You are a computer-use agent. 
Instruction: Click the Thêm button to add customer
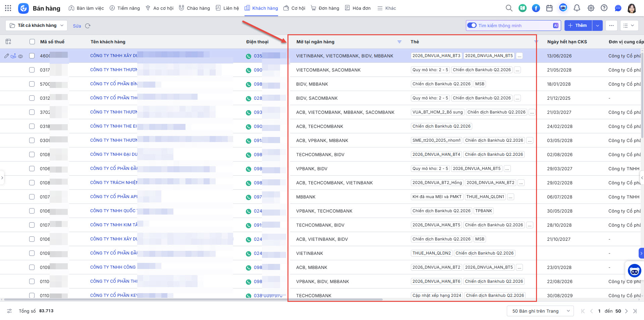pos(578,26)
